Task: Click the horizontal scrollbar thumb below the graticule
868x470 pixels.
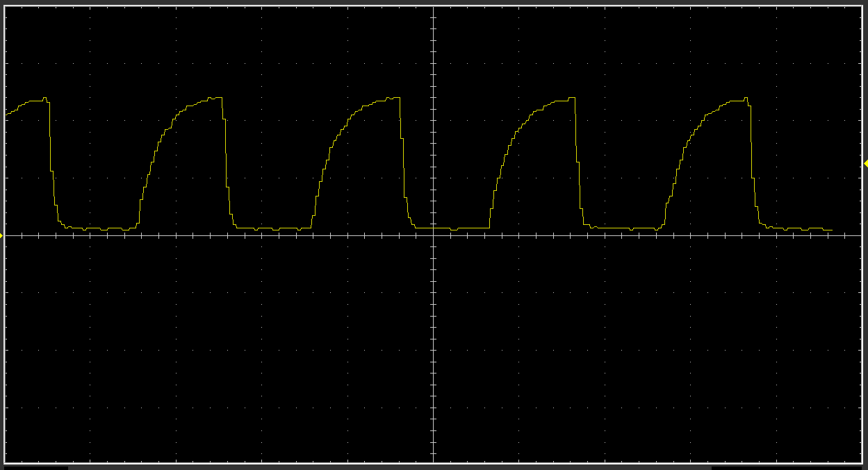Action: click(389, 467)
